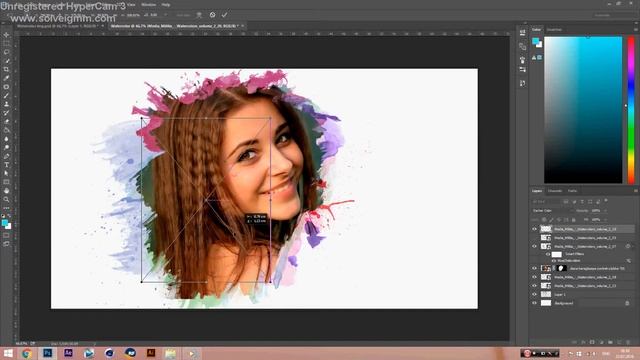The image size is (640, 360).
Task: Switch to the Paths tab
Action: click(573, 191)
